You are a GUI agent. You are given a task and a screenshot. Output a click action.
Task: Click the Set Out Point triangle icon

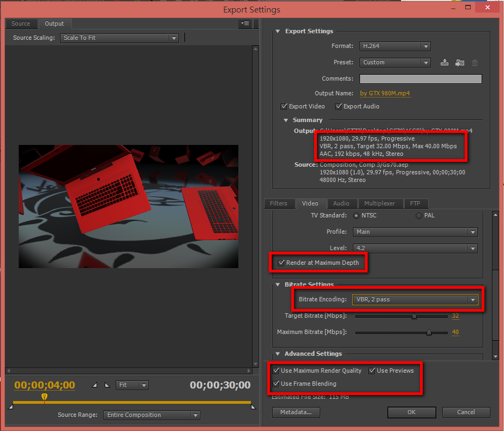pyautogui.click(x=107, y=385)
